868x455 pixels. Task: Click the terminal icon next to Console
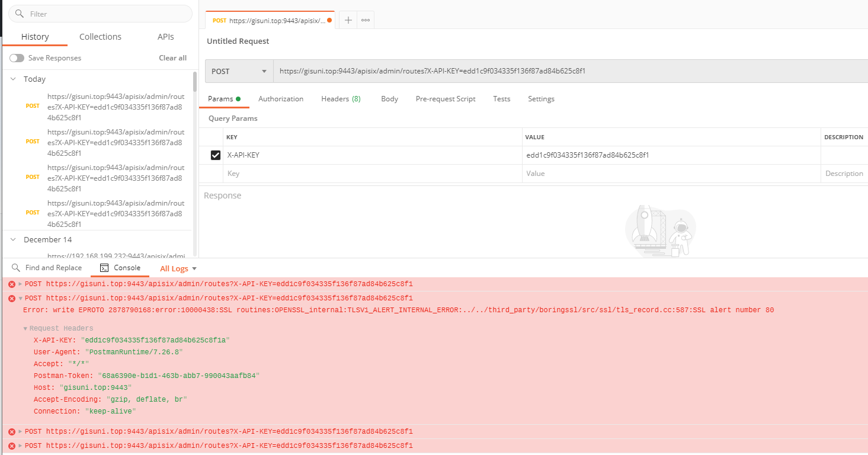click(x=103, y=268)
